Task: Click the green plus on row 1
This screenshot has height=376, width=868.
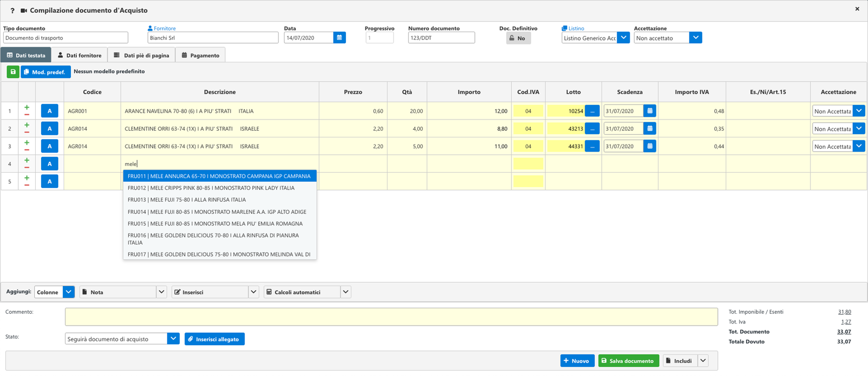Action: (27, 108)
